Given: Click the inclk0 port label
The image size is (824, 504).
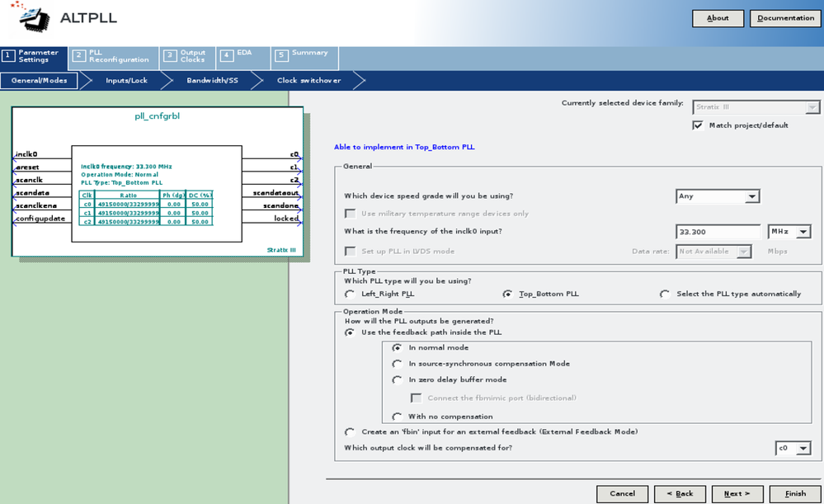Looking at the screenshot, I should click(26, 154).
